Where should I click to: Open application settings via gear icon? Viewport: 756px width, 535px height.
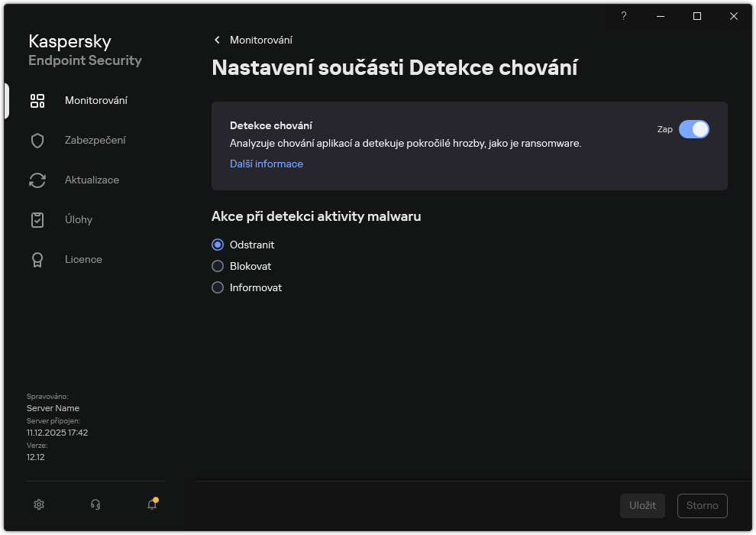[38, 504]
